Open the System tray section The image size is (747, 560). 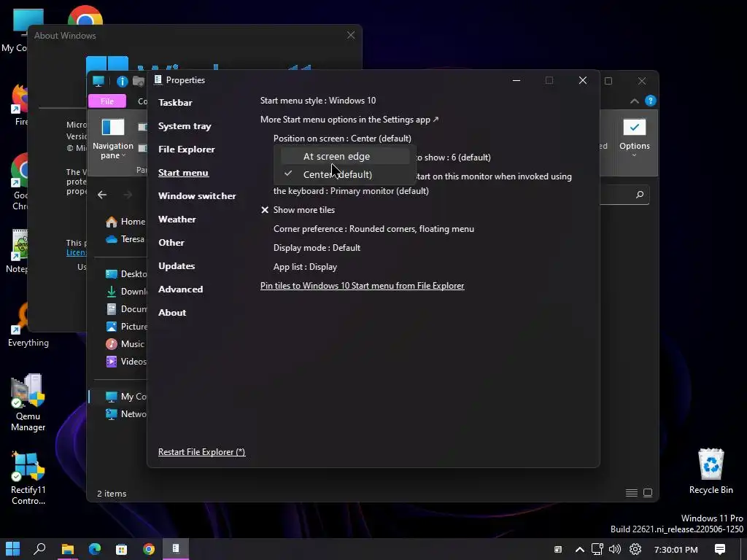click(185, 125)
